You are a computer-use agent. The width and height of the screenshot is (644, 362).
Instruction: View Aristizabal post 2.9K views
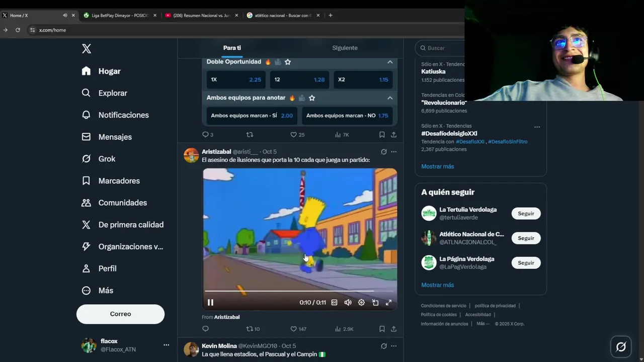point(344,329)
